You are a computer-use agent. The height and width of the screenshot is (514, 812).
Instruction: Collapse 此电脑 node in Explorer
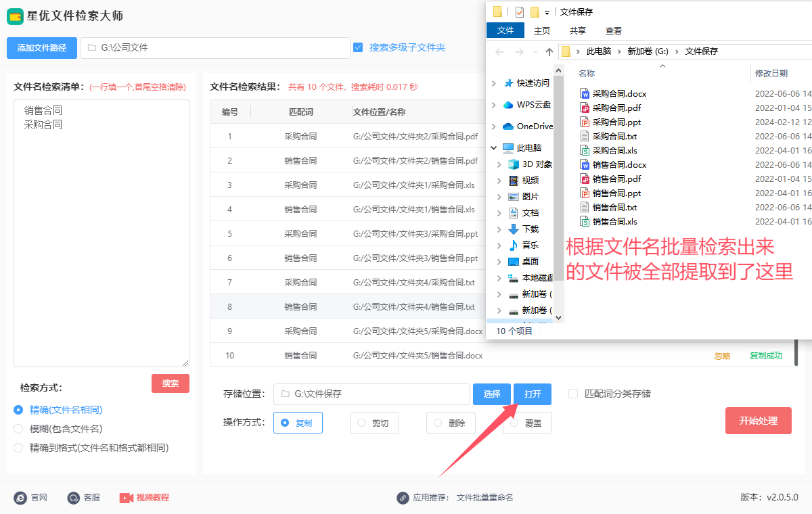(x=494, y=148)
